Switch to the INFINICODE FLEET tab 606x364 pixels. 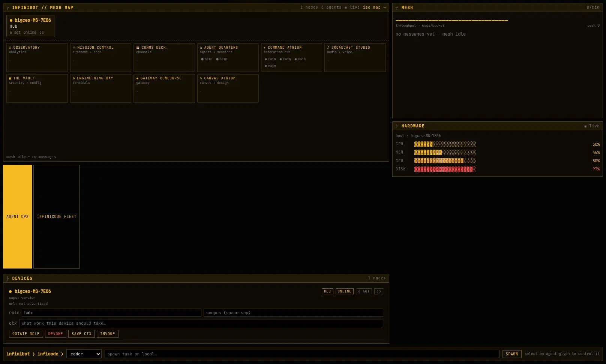tap(57, 216)
